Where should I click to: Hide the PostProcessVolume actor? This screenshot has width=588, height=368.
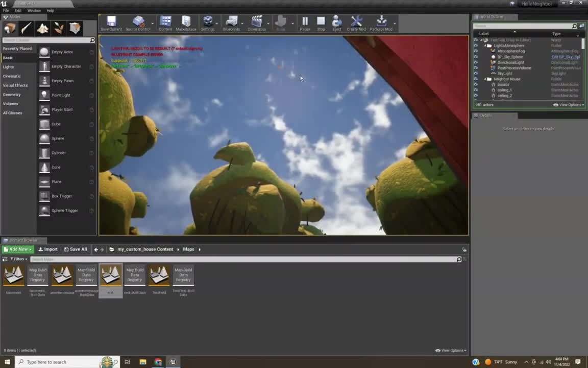coord(476,68)
